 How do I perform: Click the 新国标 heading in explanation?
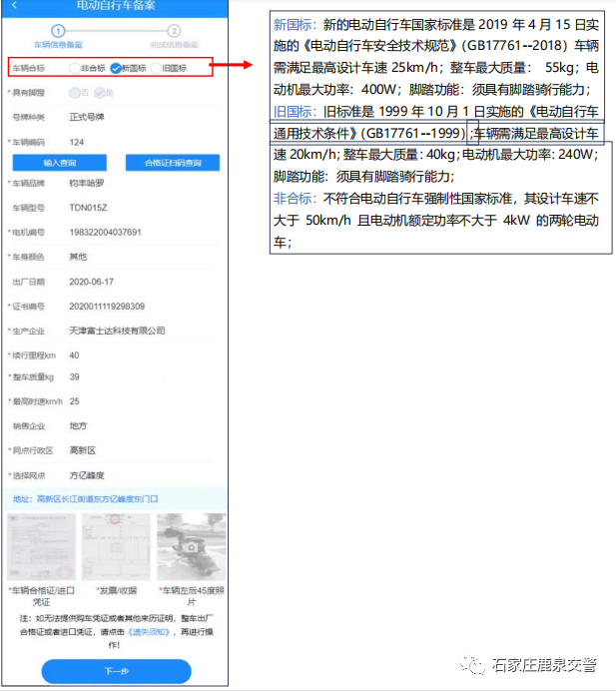coord(293,24)
